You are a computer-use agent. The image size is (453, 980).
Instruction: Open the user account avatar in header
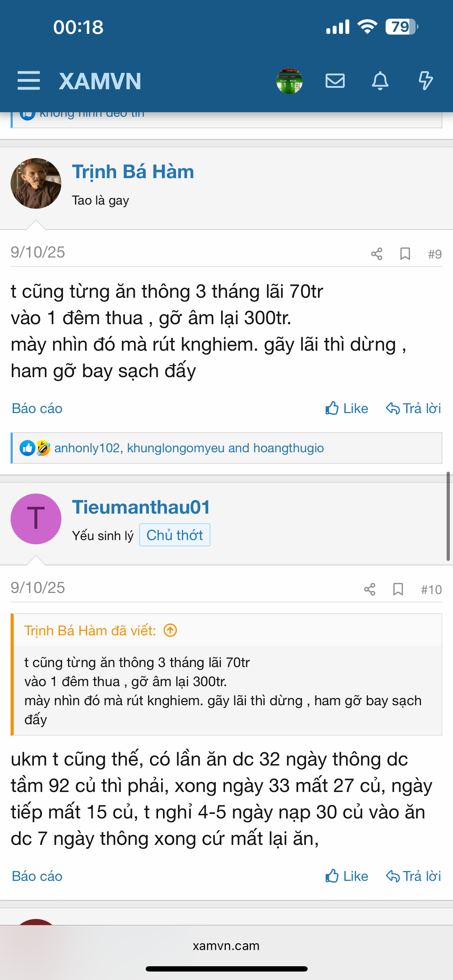[289, 81]
